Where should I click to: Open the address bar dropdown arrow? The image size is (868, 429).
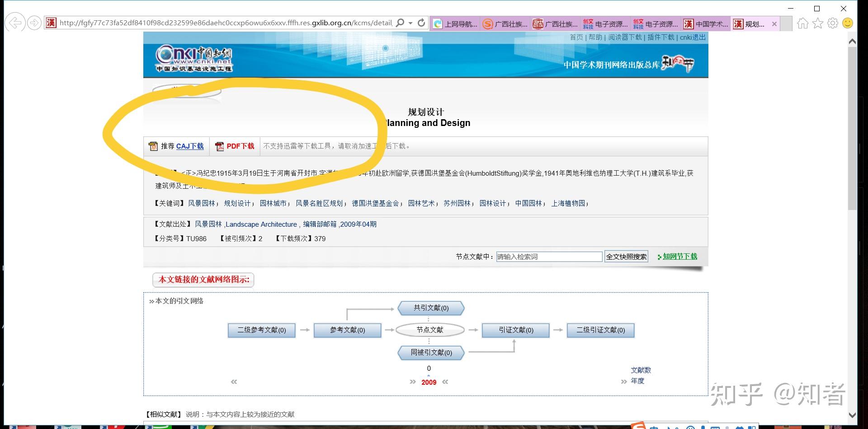click(410, 23)
